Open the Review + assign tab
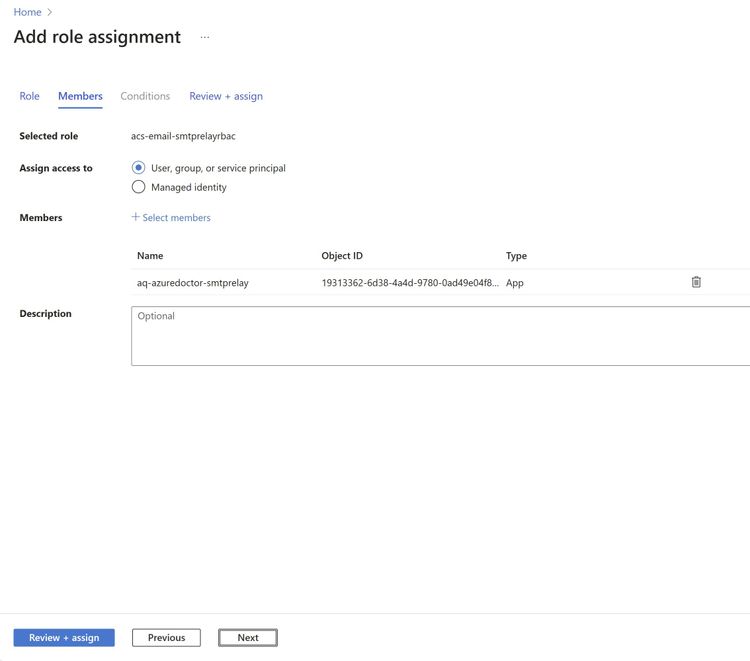Viewport: 750px width, 661px height. (226, 96)
